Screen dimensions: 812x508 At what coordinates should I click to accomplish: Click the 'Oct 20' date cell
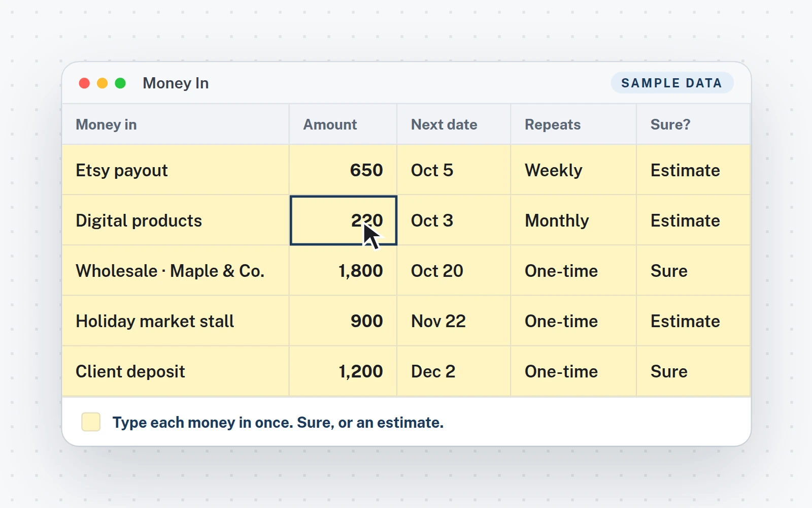[454, 271]
